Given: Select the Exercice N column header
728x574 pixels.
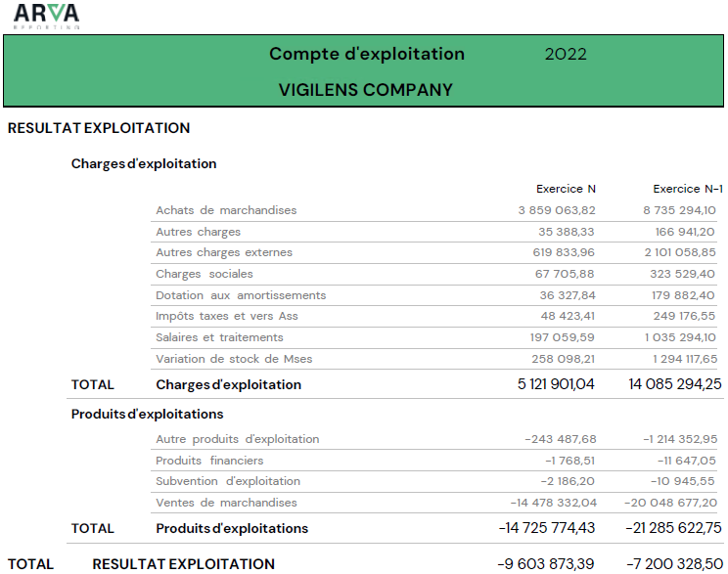Looking at the screenshot, I should [566, 189].
